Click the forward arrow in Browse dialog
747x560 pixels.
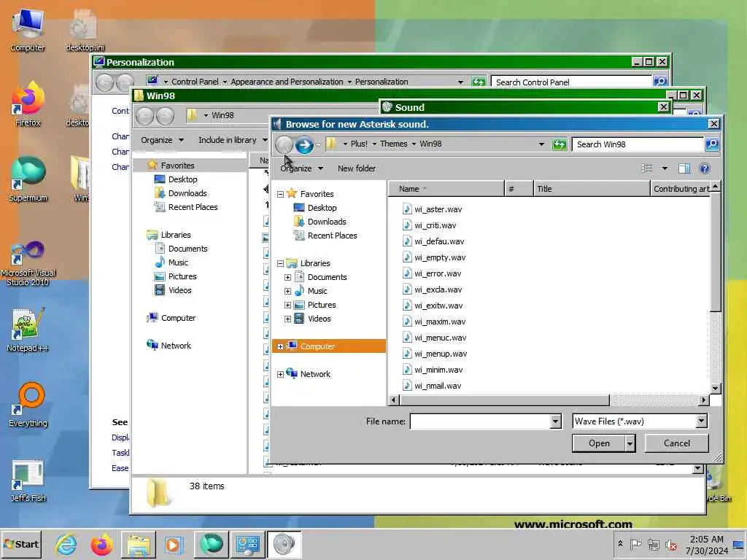304,144
